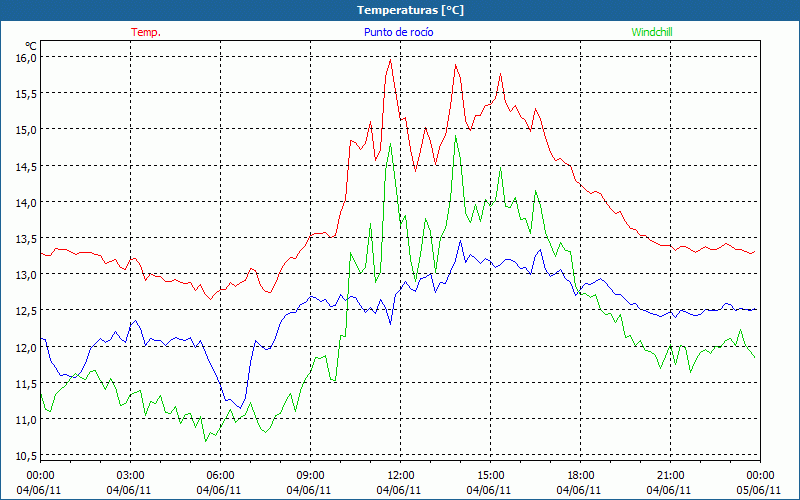800x500 pixels.
Task: Select the red 'Temp.' legend label
Action: coord(146,32)
